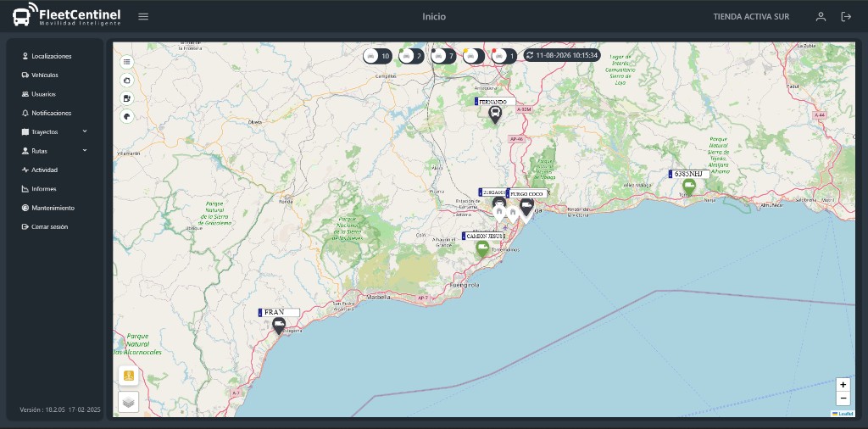Screen dimensions: 868x429
Task: Zoom out the map with minus button
Action: click(843, 398)
